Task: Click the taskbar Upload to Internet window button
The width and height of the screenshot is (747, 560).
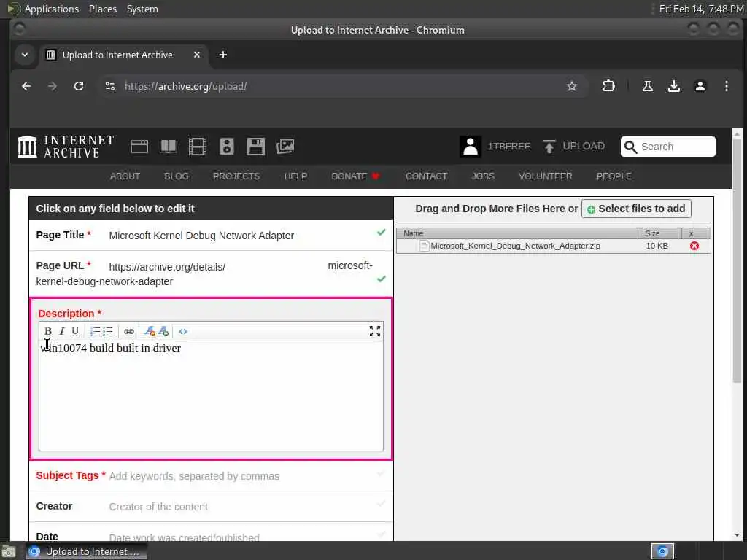Action: coord(86,551)
